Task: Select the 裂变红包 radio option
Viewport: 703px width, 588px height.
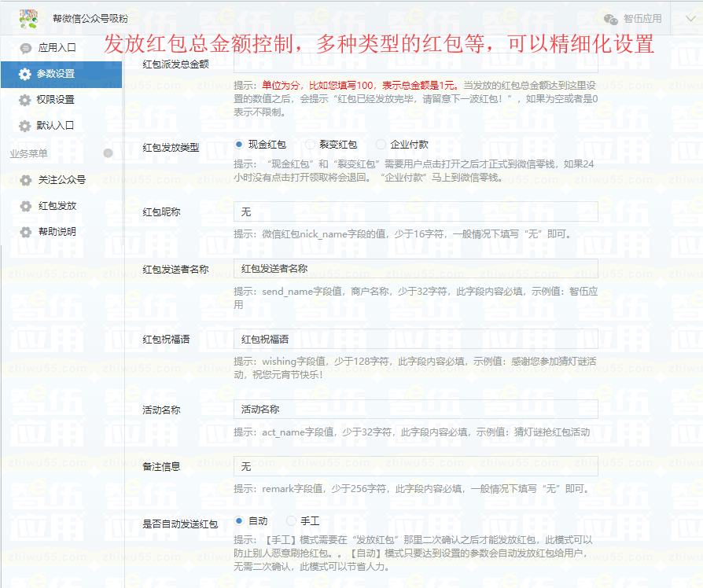Action: tap(311, 145)
